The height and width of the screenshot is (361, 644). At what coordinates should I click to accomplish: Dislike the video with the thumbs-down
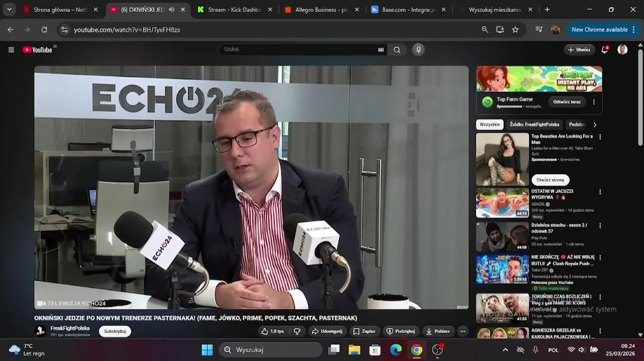tap(297, 331)
